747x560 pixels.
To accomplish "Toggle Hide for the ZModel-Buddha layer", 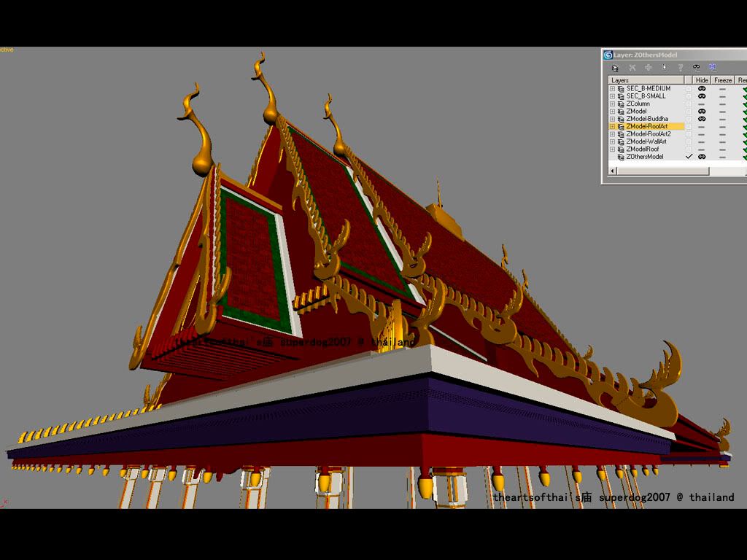I will pyautogui.click(x=702, y=119).
